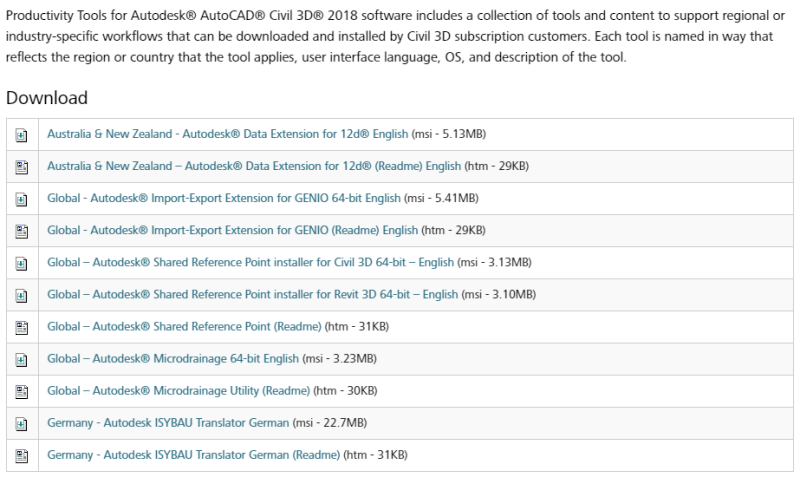Open Global Shared Reference Point (Readme) link

pos(184,327)
